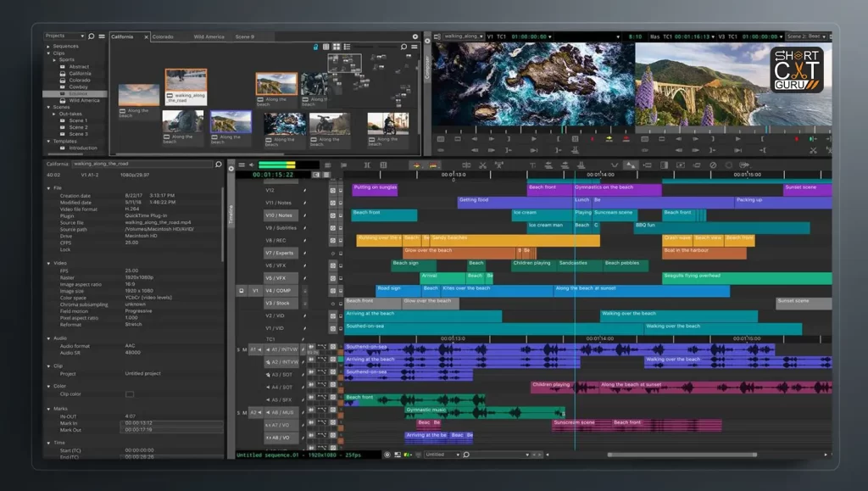Expand the Sequences folder
This screenshot has height=491, width=868.
pyautogui.click(x=48, y=47)
